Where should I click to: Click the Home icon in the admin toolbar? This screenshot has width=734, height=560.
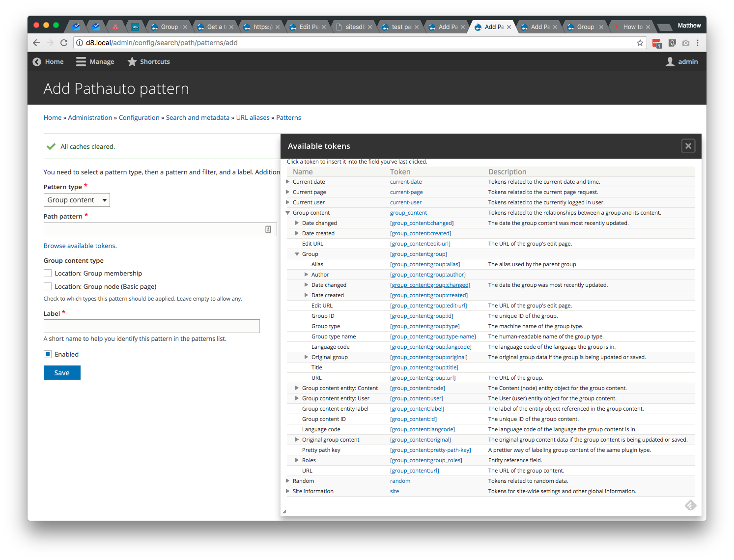point(36,61)
